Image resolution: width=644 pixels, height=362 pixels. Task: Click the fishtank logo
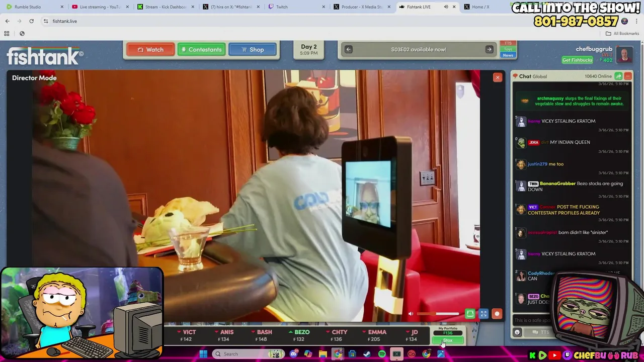click(45, 56)
